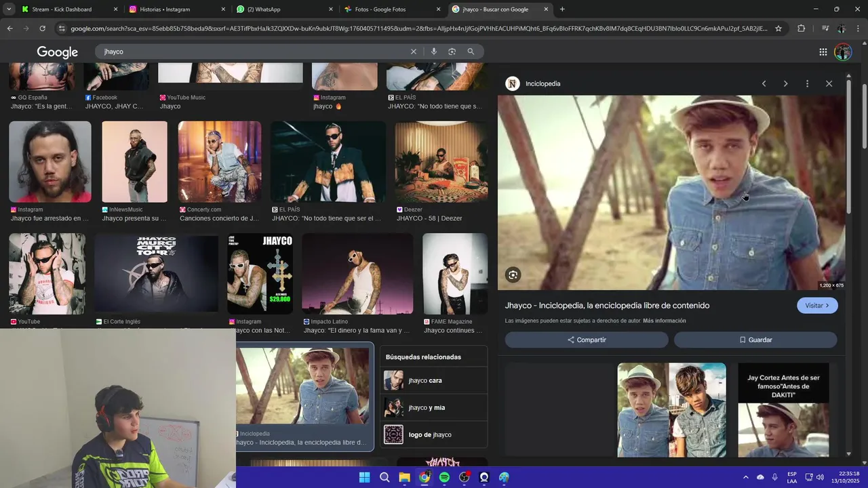Start a voice search with microphone icon
Image resolution: width=868 pixels, height=488 pixels.
click(x=434, y=52)
